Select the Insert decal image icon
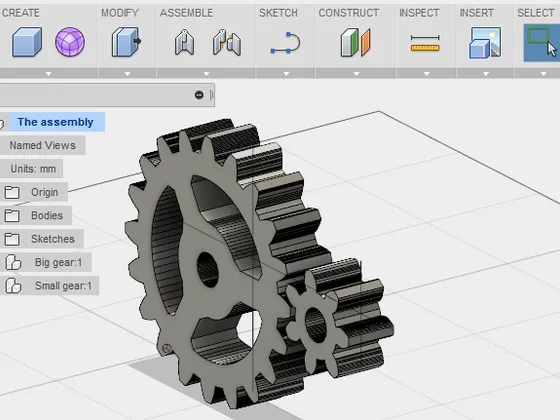The height and width of the screenshot is (420, 560). pyautogui.click(x=485, y=42)
